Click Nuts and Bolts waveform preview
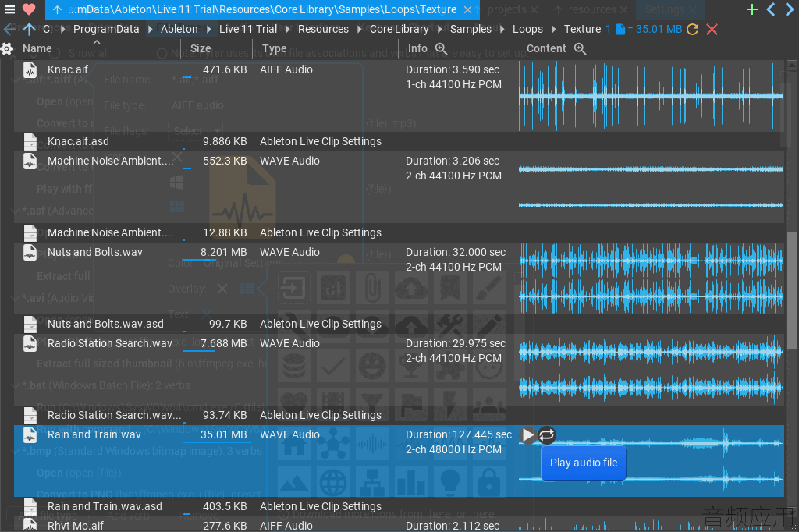 [652, 278]
